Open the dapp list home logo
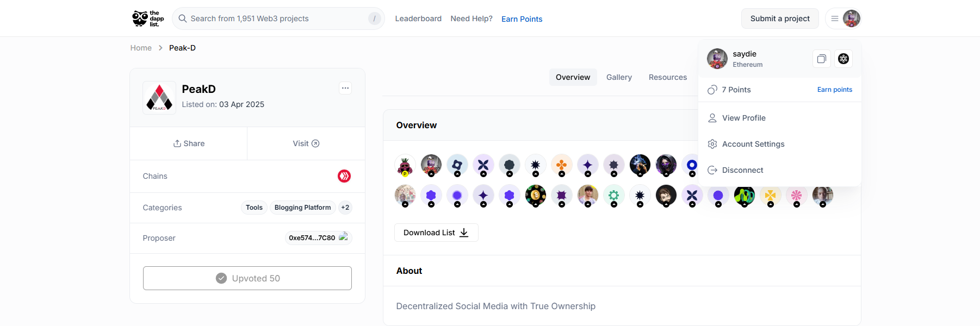 point(148,18)
